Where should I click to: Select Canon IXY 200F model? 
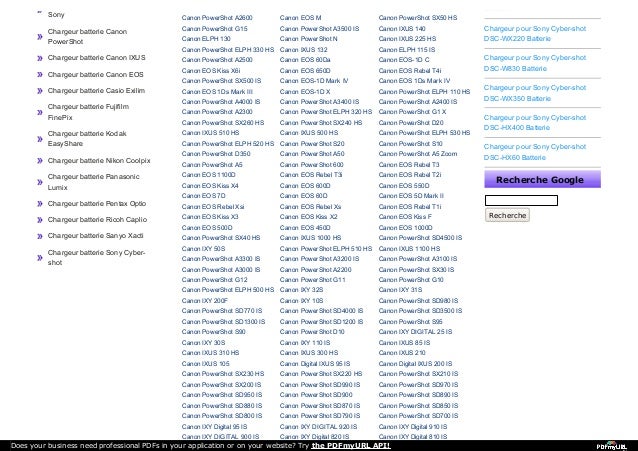coord(205,301)
